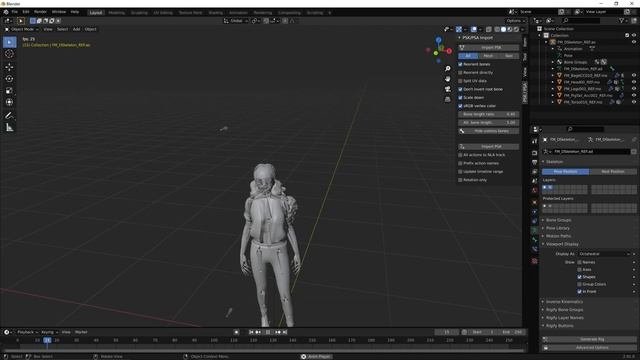Switch to the Modeling workspace tab

pos(116,13)
